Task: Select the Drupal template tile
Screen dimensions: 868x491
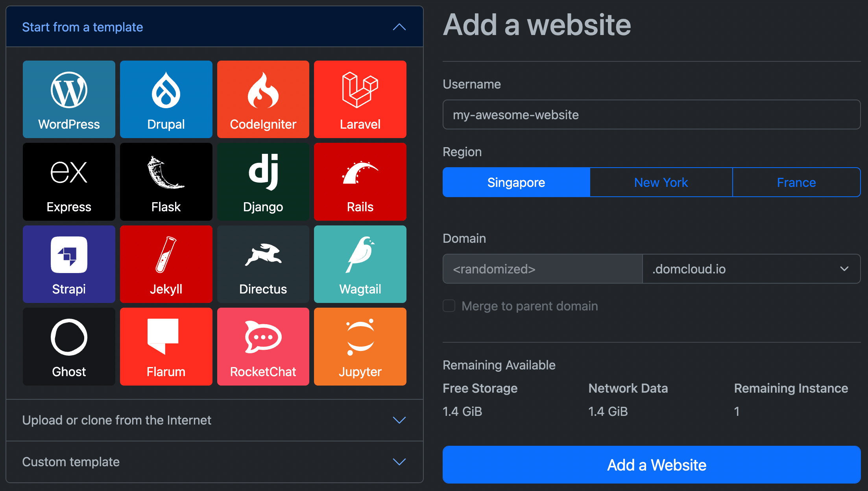Action: tap(166, 99)
